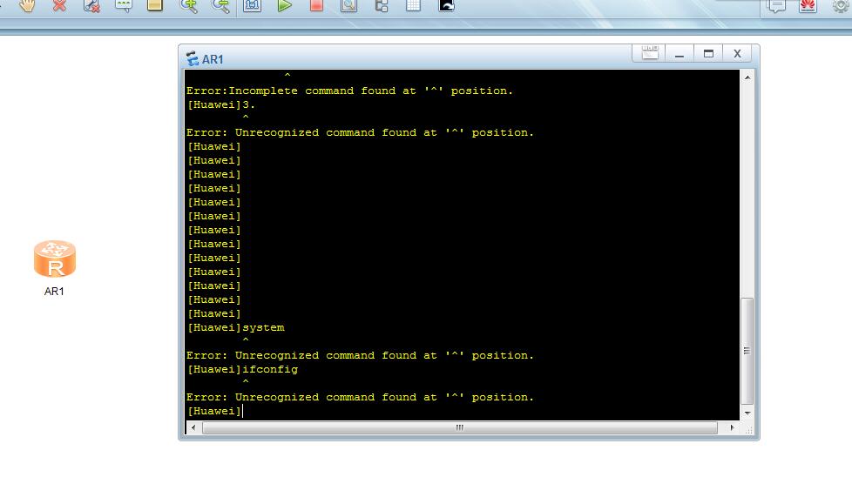Image resolution: width=852 pixels, height=504 pixels.
Task: Click the horizontal scrollbar right arrow
Action: [x=732, y=428]
